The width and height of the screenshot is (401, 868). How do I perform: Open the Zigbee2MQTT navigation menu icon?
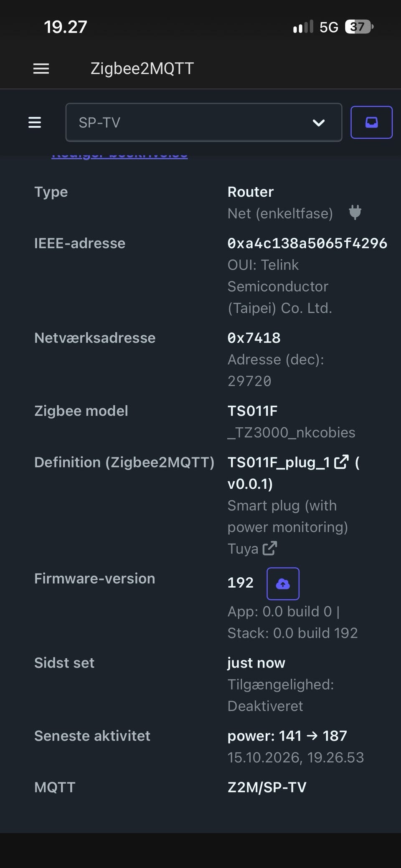click(35, 122)
